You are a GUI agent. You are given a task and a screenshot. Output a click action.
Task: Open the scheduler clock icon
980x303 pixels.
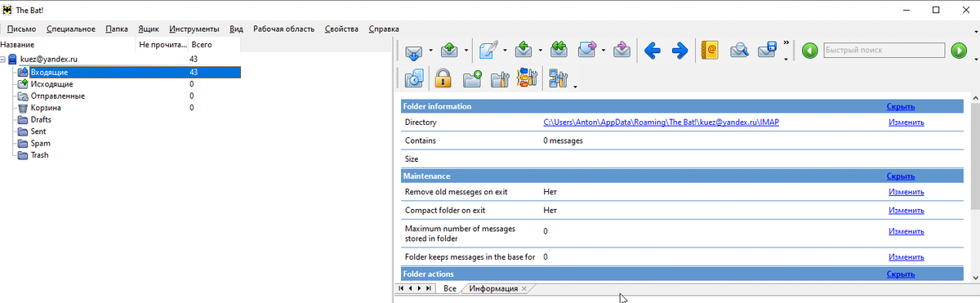click(x=414, y=78)
